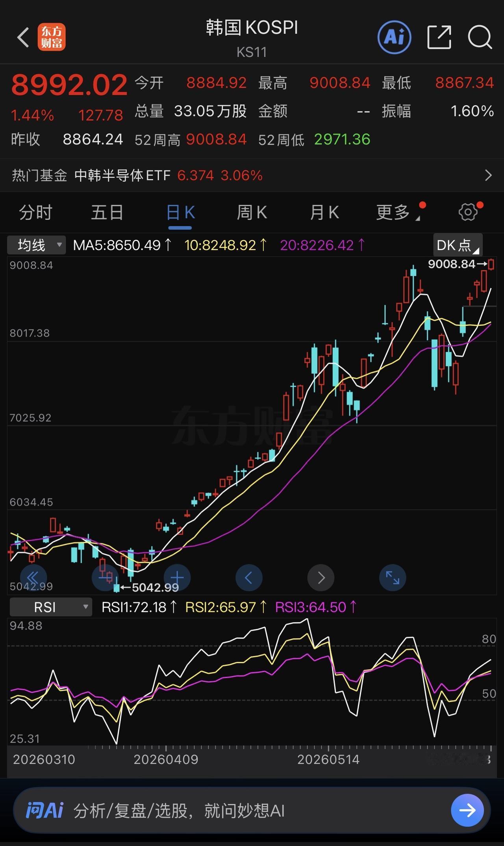Tap the share export icon
504x846 pixels.
coord(439,37)
